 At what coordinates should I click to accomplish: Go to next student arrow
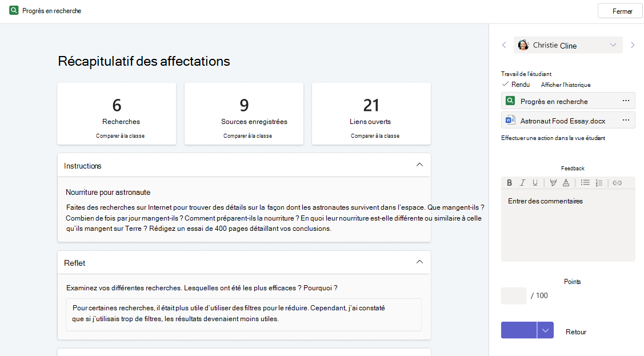pos(633,45)
